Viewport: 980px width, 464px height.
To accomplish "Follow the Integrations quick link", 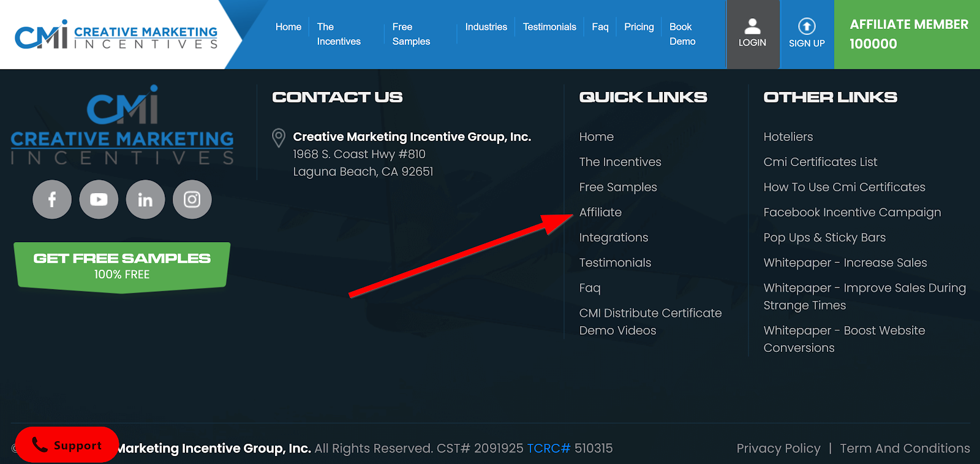I will coord(614,237).
